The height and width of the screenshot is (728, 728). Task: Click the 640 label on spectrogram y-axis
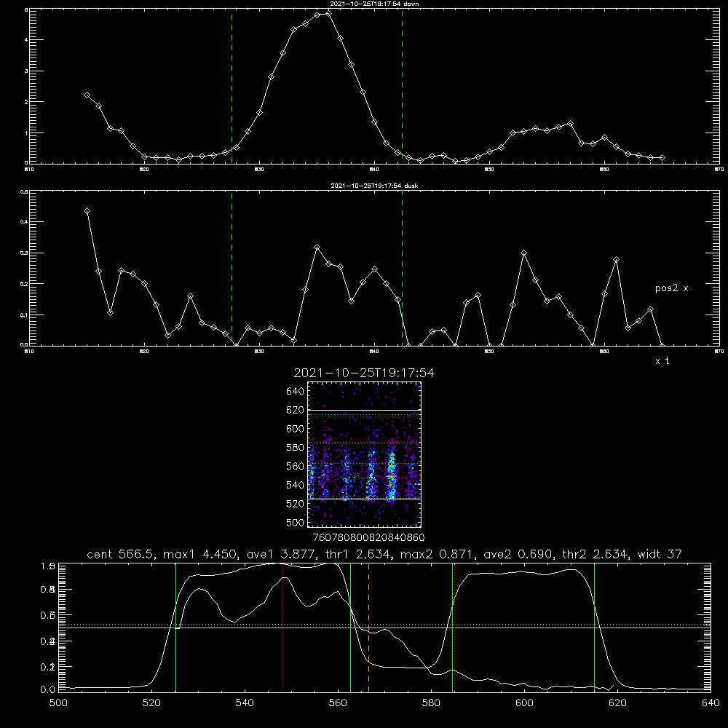(x=296, y=392)
